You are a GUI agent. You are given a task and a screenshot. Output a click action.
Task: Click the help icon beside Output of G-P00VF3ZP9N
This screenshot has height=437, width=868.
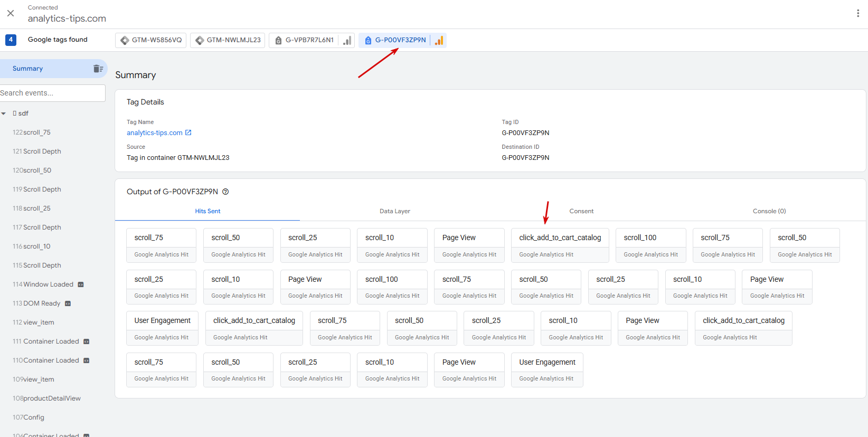coord(225,192)
